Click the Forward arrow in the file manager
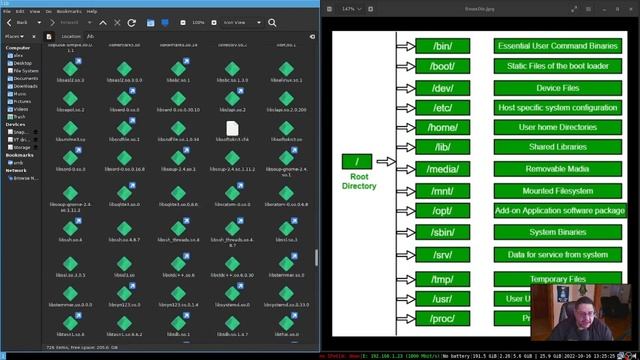This screenshot has height=360, width=640. click(52, 23)
